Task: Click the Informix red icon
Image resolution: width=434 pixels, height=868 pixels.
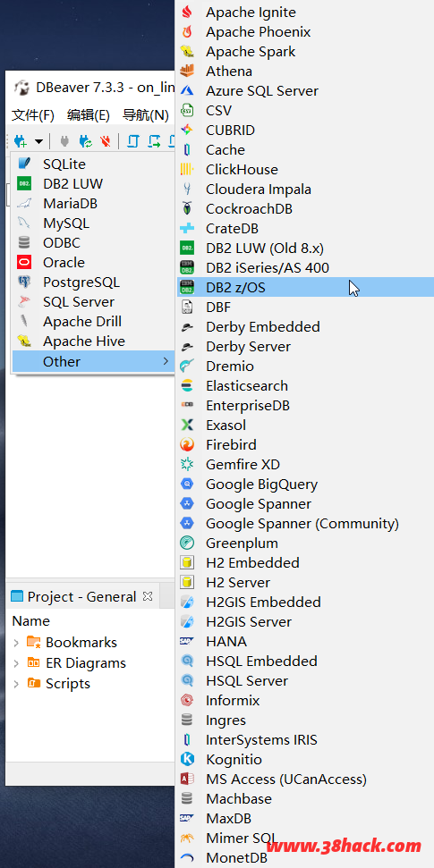Action: click(x=187, y=701)
